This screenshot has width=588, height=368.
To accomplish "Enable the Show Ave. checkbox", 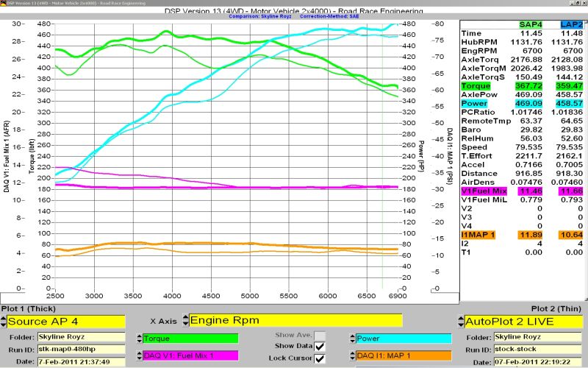I will (320, 335).
